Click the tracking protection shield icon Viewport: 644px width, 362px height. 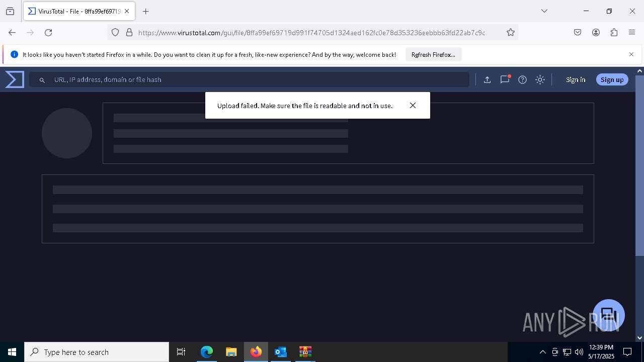pyautogui.click(x=115, y=32)
